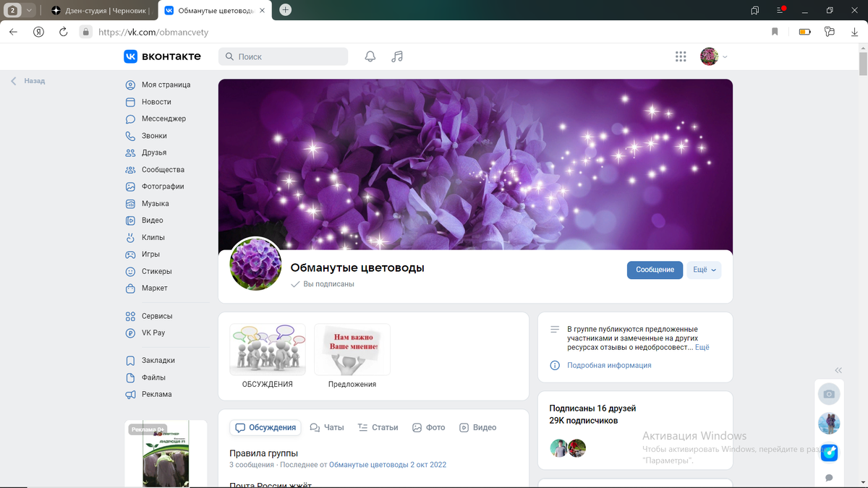Open the Ещё dropdown on the community header
This screenshot has width=868, height=488.
pos(703,269)
